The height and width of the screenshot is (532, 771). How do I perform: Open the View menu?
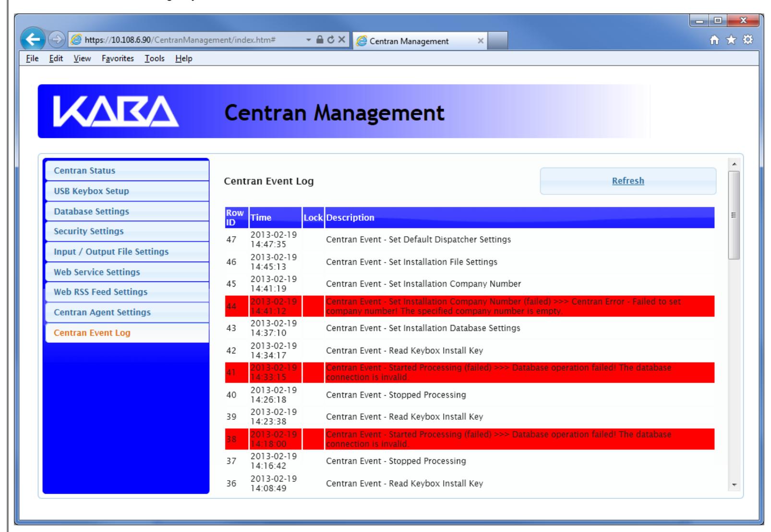point(82,59)
